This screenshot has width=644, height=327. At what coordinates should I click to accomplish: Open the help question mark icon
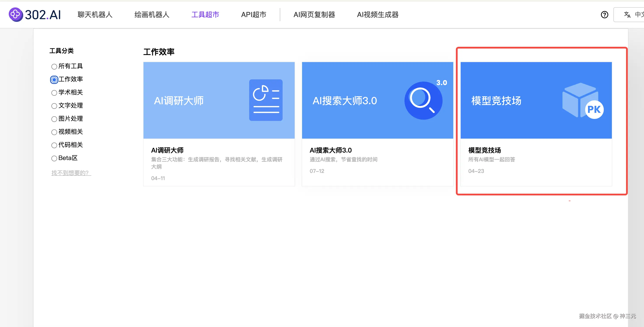tap(604, 15)
